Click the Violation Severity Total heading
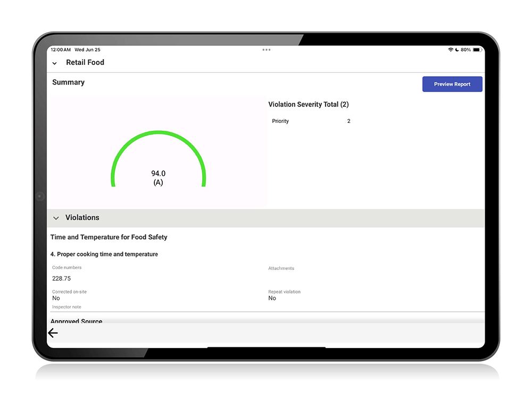Screen dimensions: 532x399 pos(309,104)
